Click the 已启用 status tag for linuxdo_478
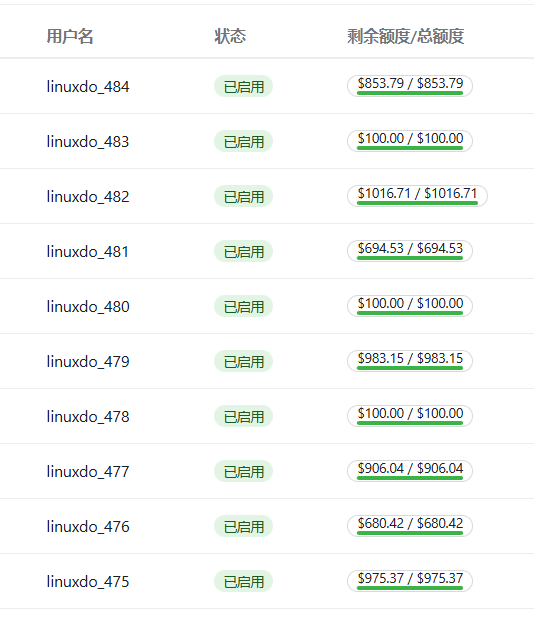 pos(244,416)
